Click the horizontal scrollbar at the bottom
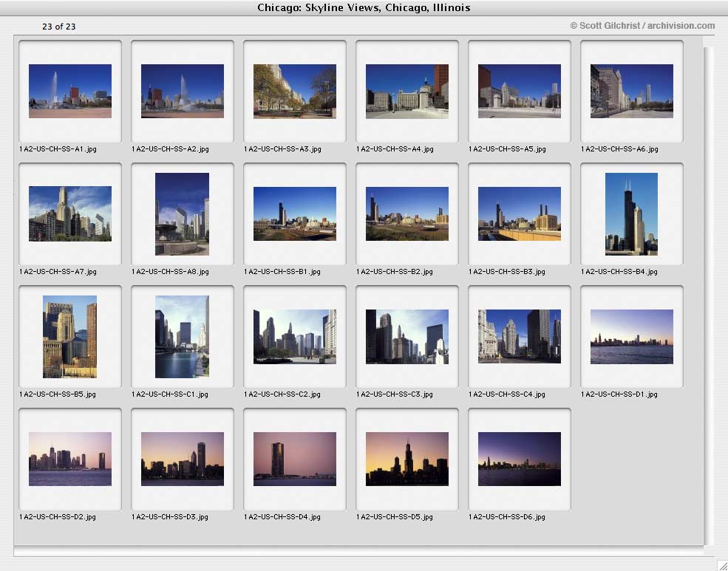Image resolution: width=728 pixels, height=571 pixels. (x=358, y=552)
